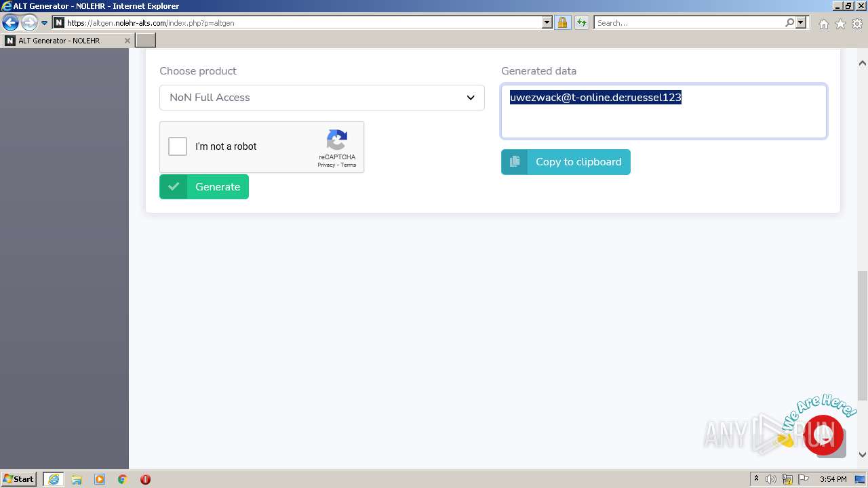The height and width of the screenshot is (488, 868).
Task: Click the show desktop monitor icon
Action: pos(860,479)
